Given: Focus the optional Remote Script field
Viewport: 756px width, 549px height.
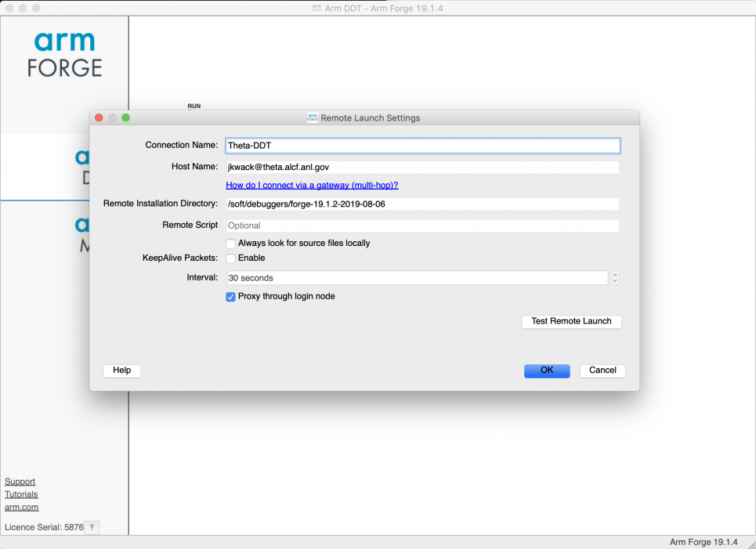Looking at the screenshot, I should [x=422, y=226].
